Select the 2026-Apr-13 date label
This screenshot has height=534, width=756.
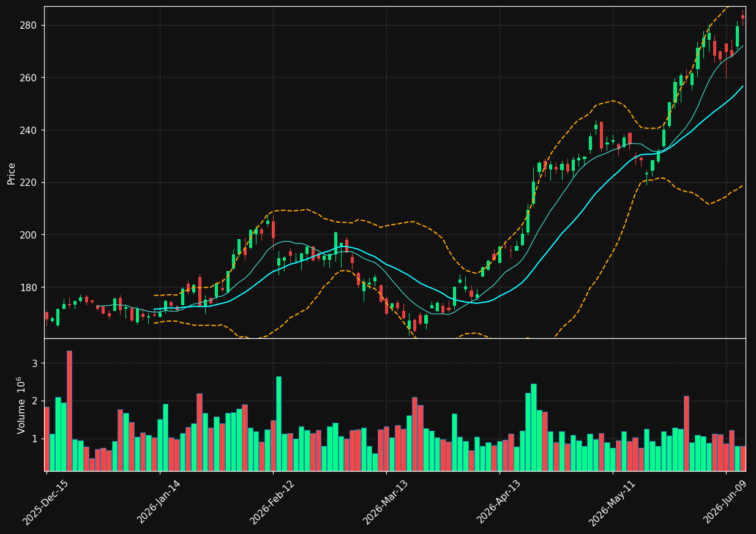pos(500,502)
